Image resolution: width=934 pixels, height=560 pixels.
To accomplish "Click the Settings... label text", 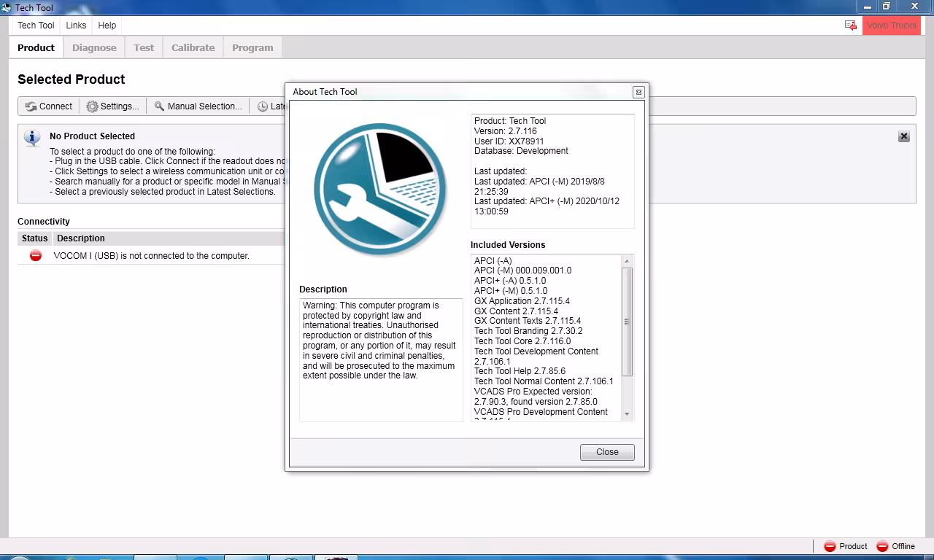I will coord(120,106).
